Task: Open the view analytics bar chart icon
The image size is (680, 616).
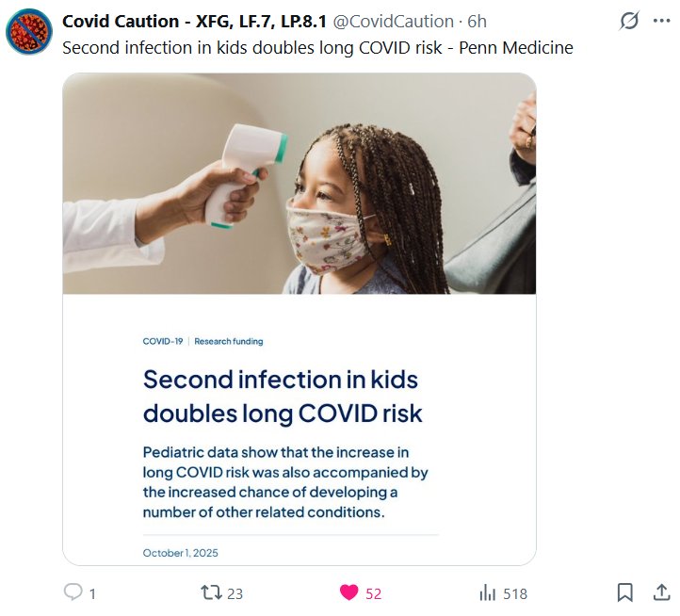Action: coord(488,592)
